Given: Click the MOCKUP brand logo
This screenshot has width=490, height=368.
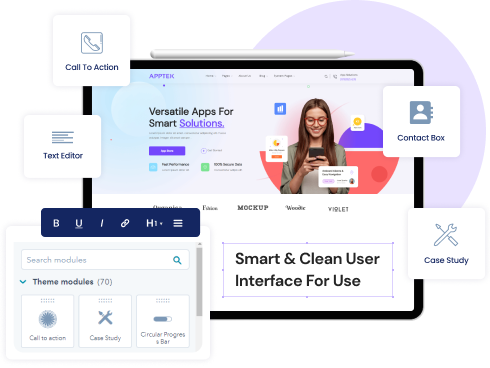Looking at the screenshot, I should [253, 208].
